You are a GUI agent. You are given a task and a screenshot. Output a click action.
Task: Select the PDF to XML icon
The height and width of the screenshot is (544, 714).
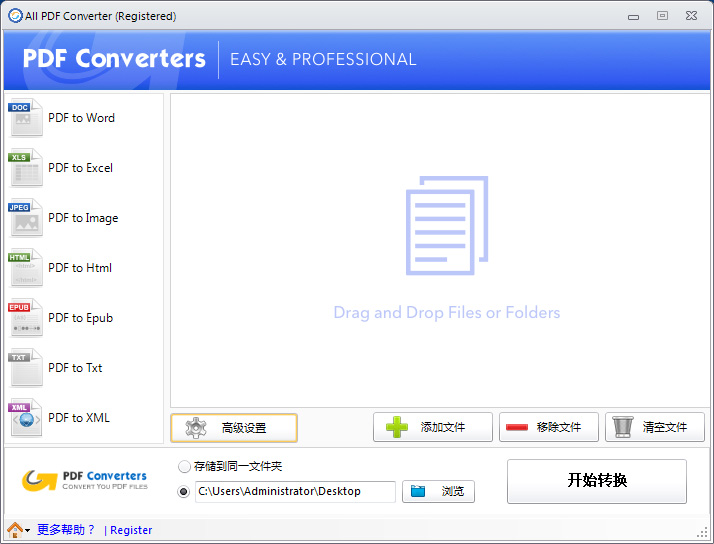click(x=26, y=418)
